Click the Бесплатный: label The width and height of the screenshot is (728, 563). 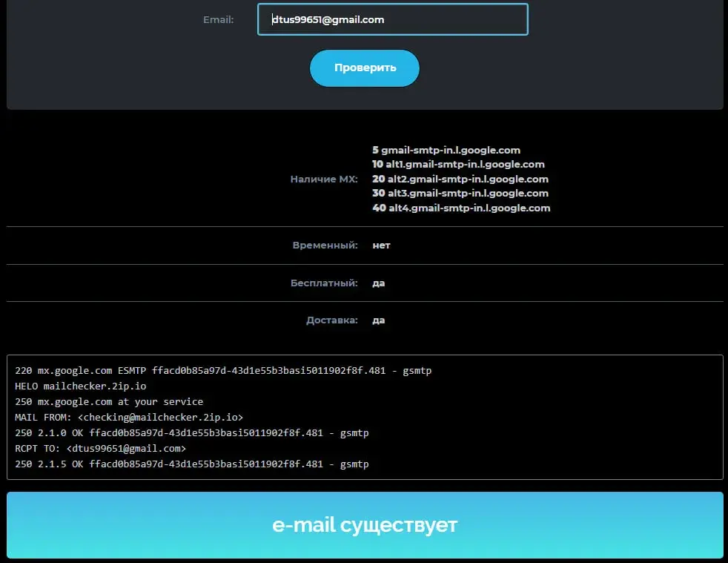(x=324, y=283)
